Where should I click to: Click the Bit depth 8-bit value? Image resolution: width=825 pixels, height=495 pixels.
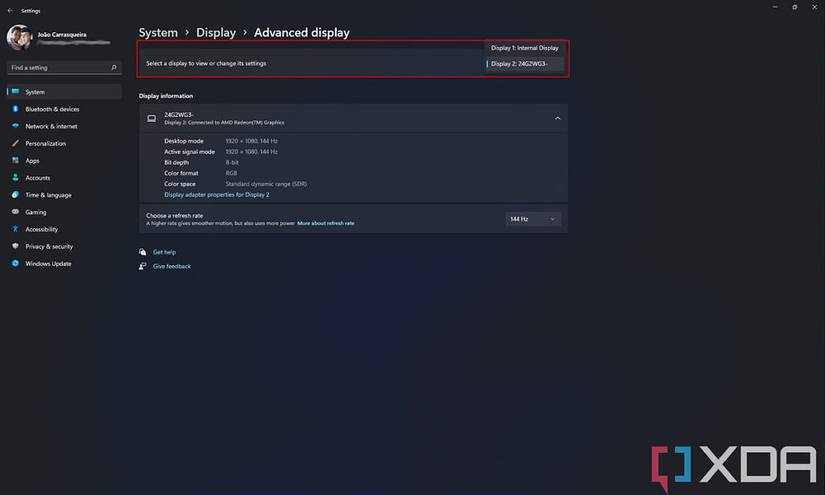tap(232, 163)
